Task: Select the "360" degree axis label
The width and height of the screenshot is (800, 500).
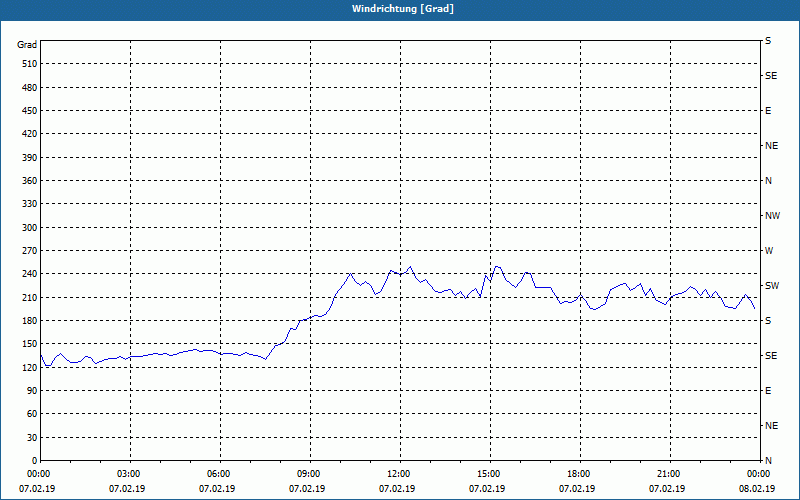Action: pos(30,181)
